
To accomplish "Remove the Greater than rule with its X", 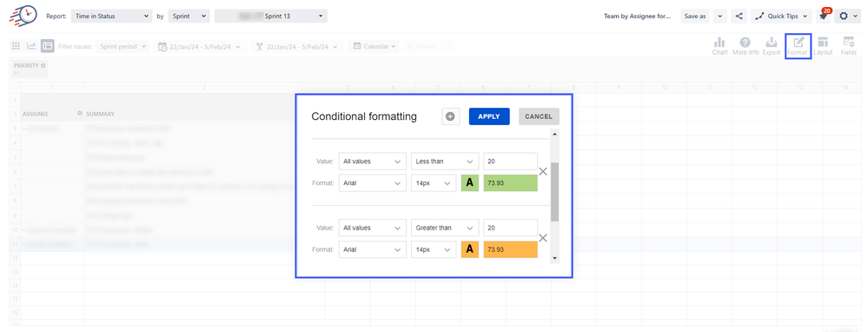I will point(543,238).
